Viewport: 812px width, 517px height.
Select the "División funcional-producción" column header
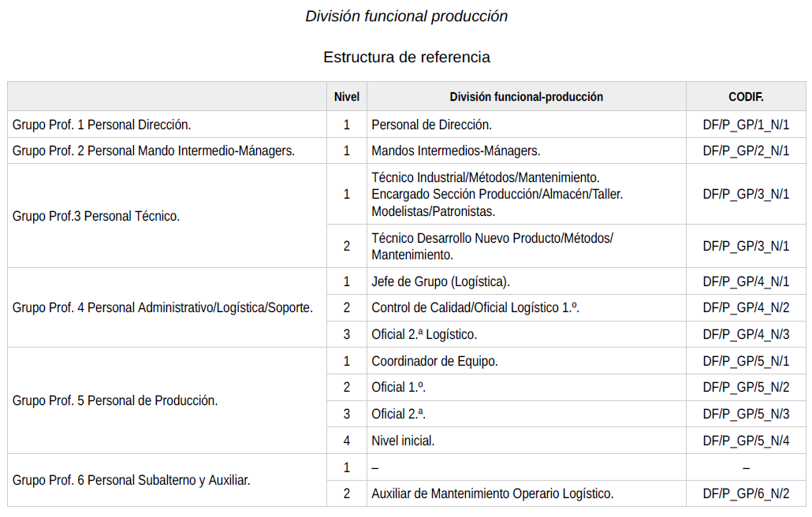point(526,97)
